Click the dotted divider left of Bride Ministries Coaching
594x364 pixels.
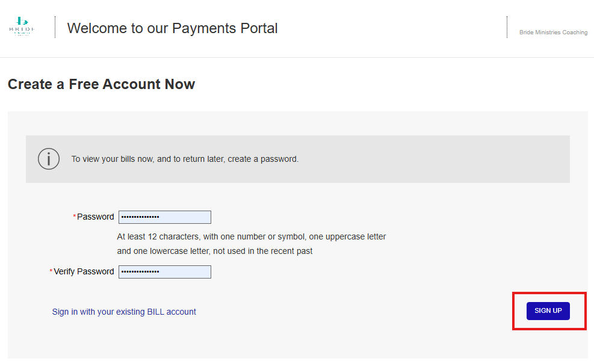[x=507, y=27]
